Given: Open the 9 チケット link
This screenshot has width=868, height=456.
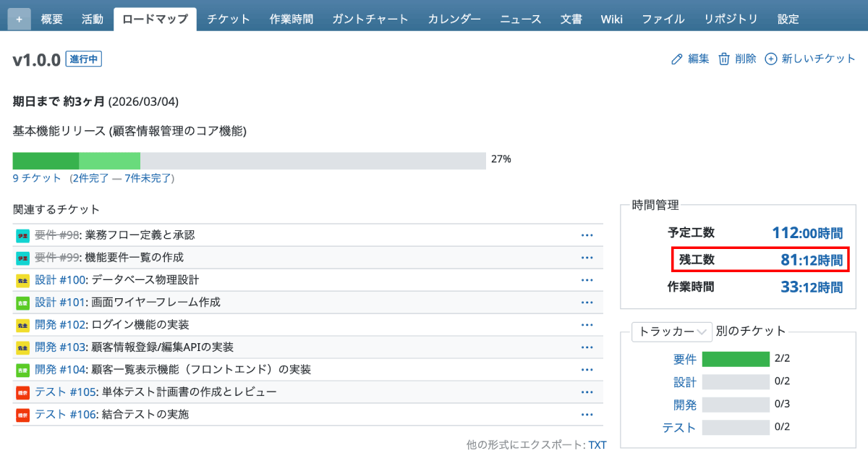Looking at the screenshot, I should pos(37,178).
